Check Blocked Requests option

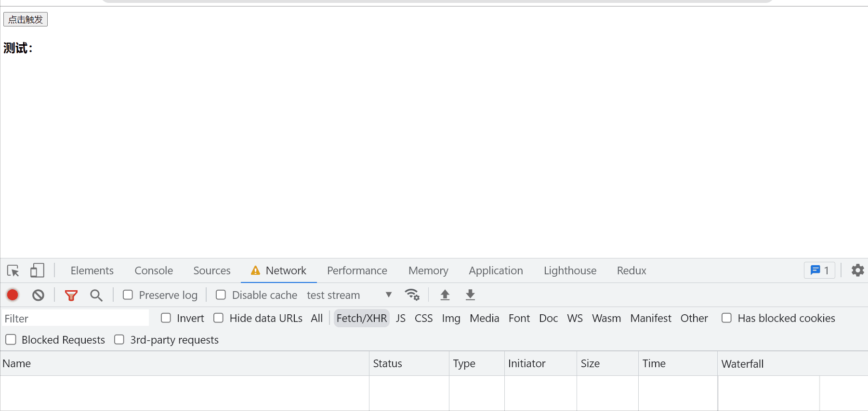[x=11, y=339]
